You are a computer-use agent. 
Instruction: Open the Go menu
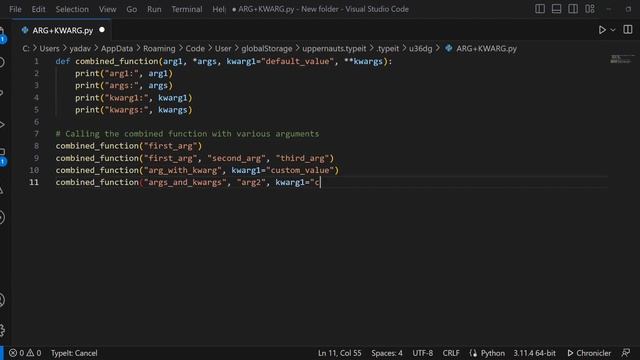pos(131,9)
